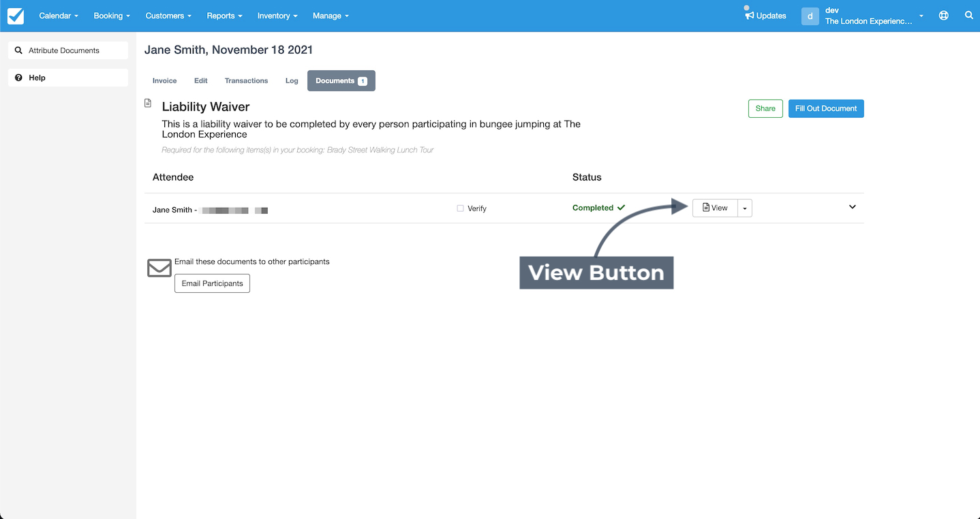This screenshot has height=519, width=980.
Task: Open the Inventory dropdown menu
Action: pos(277,16)
